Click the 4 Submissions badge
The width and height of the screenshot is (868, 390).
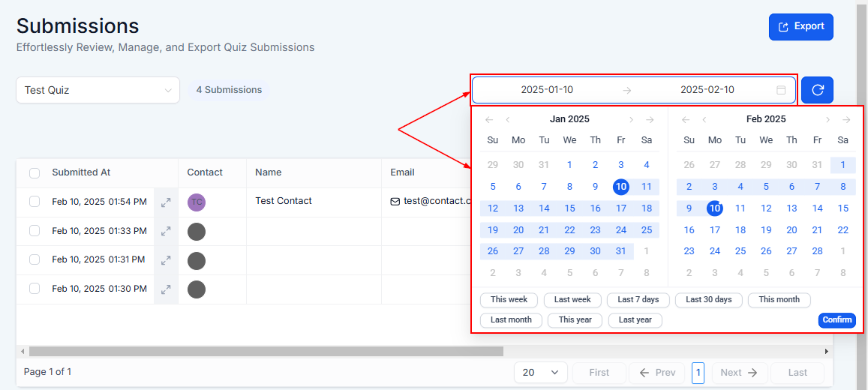[229, 89]
